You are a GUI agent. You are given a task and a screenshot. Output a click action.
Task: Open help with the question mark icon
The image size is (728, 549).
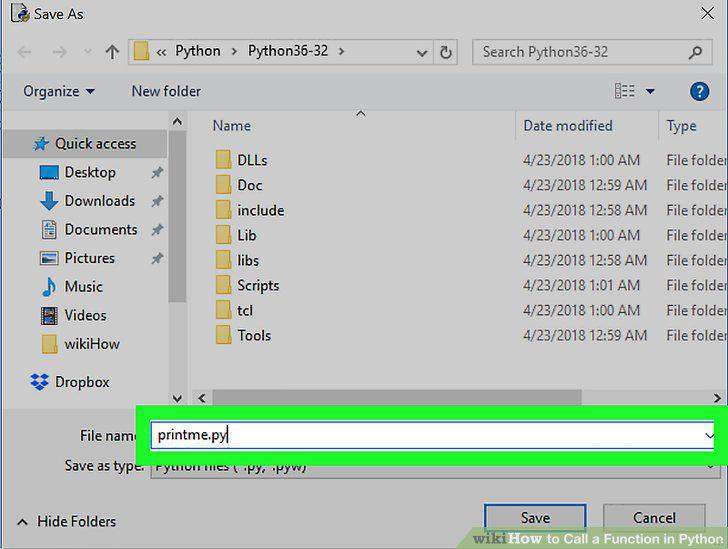(x=699, y=92)
